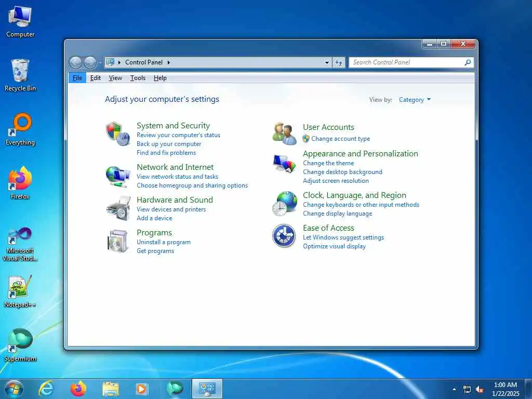
Task: Select the Recycle Bin desktop icon
Action: click(20, 75)
